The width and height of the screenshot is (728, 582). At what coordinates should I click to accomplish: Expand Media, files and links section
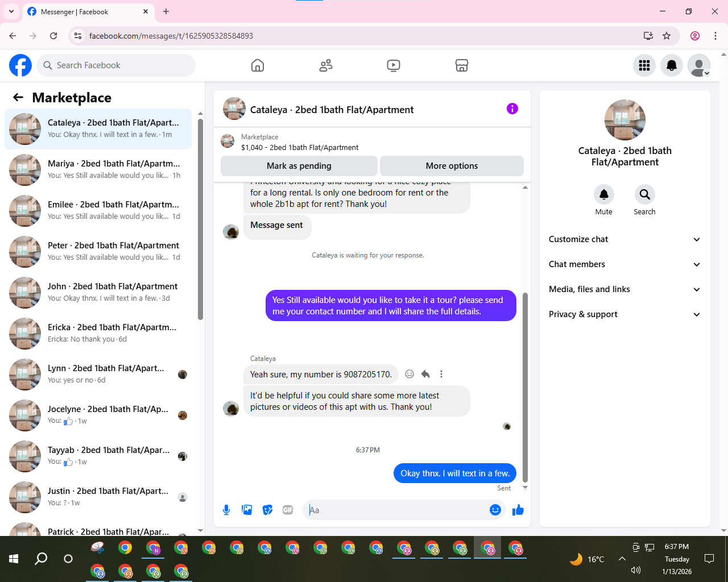(x=624, y=289)
